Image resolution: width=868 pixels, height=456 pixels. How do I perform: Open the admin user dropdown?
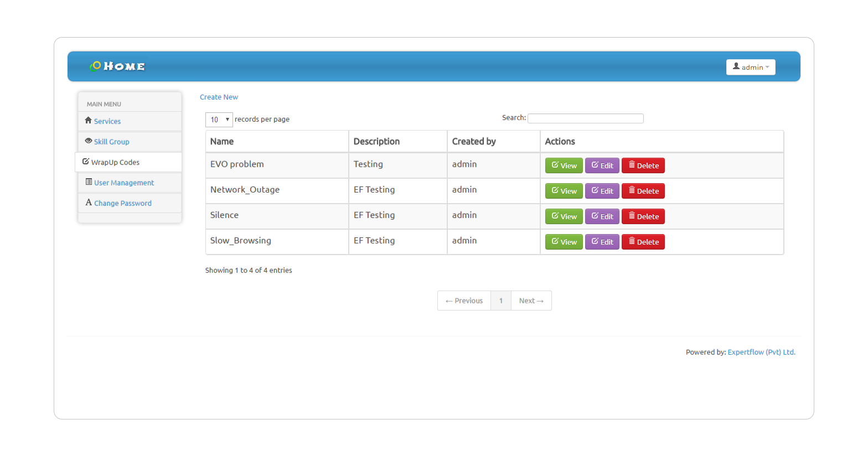(751, 67)
